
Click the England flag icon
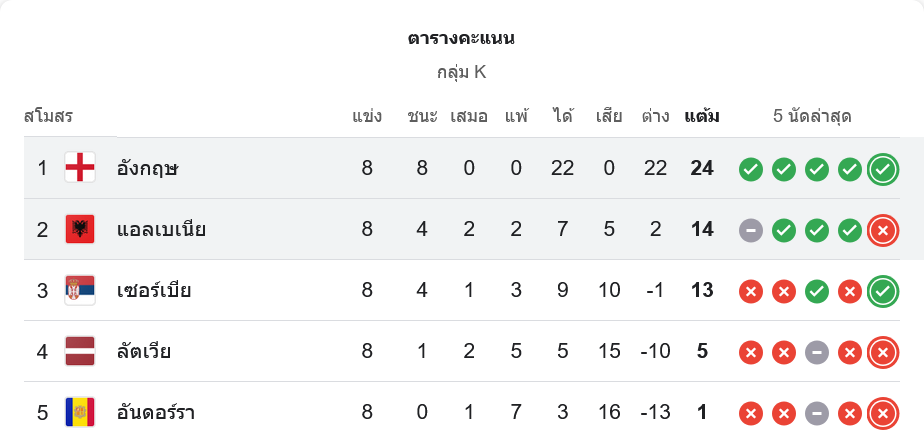[x=80, y=168]
